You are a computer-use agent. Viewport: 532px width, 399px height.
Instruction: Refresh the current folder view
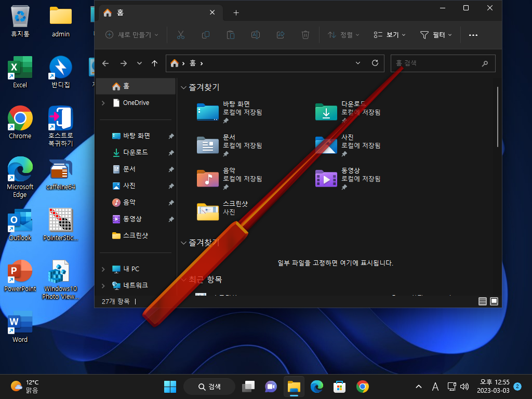click(x=375, y=63)
